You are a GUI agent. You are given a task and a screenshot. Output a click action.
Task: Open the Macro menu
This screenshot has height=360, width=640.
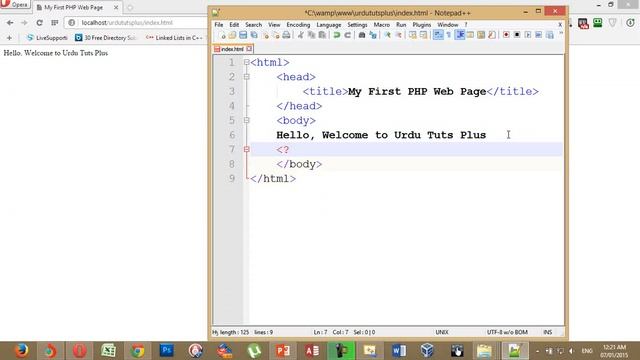[382, 25]
